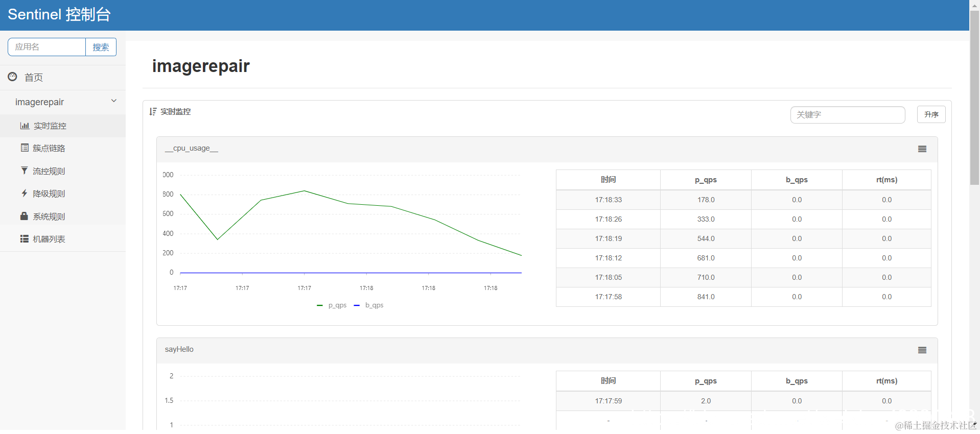Click the page vertical scrollbar thumb
This screenshot has width=980, height=434.
974,97
